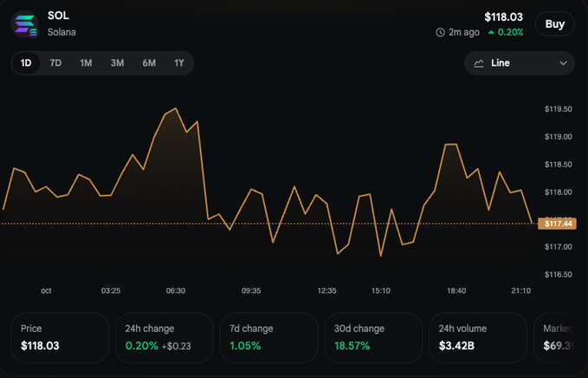The image size is (588, 378).
Task: Click the 18:40 time axis label
Action: click(x=456, y=291)
